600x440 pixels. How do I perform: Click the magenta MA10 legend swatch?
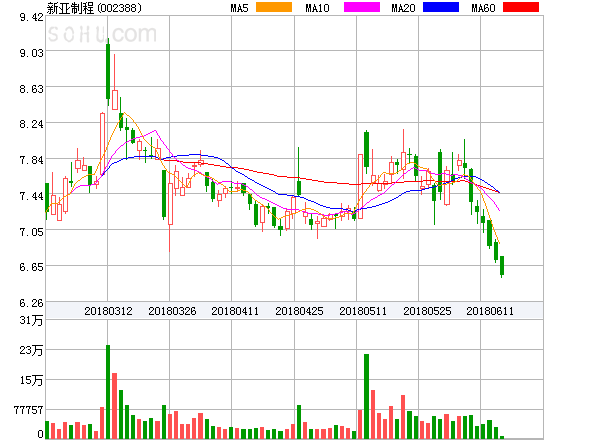(362, 7)
